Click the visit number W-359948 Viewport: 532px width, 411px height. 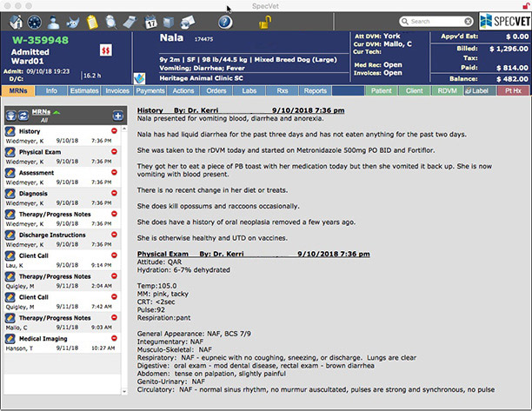tap(40, 40)
